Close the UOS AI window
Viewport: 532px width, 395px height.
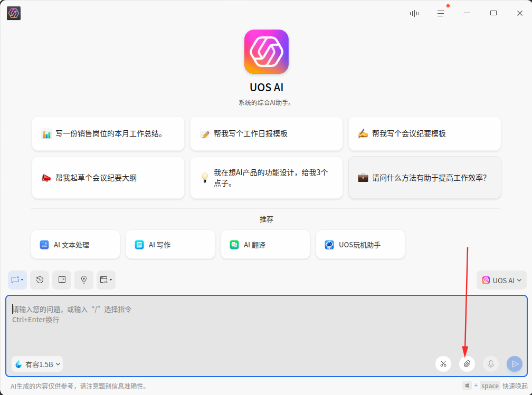point(519,13)
